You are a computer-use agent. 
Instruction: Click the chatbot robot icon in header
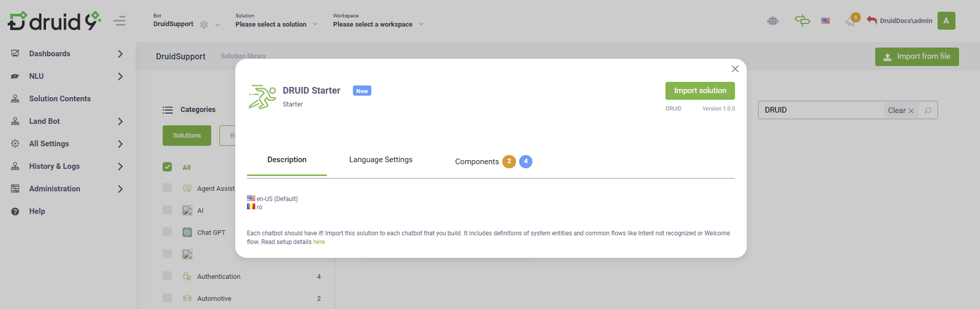[x=772, y=21]
